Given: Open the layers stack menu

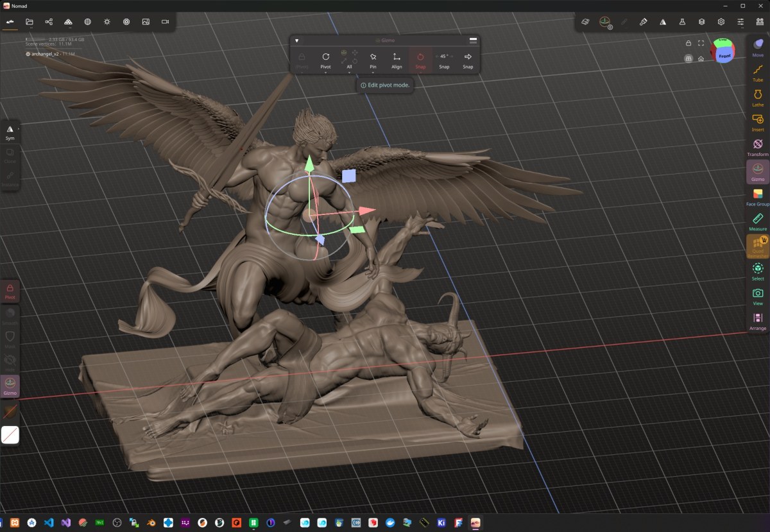Looking at the screenshot, I should coord(702,22).
